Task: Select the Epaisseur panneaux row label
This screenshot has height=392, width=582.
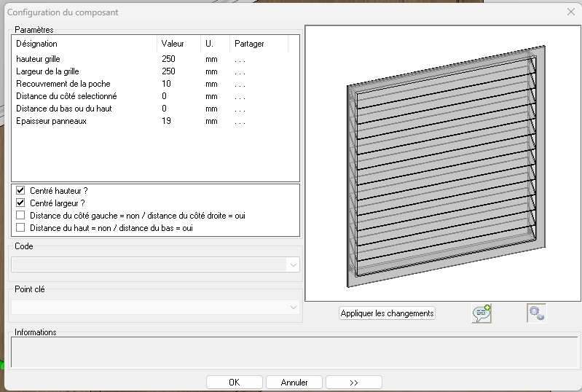Action: pos(51,121)
